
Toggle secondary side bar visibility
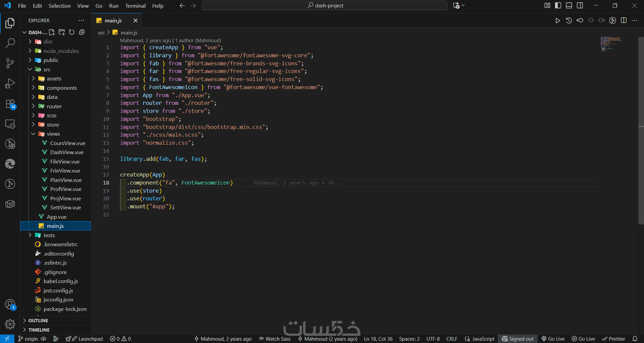580,5
